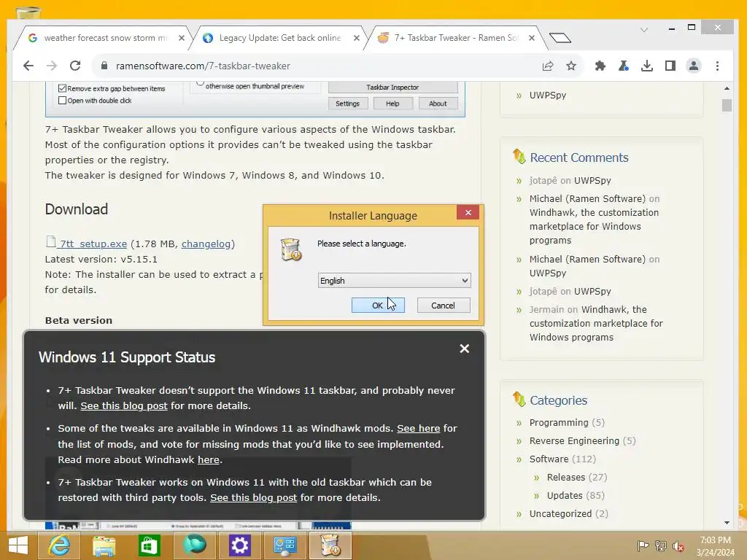Open the blog post about old taskbar restoration
Image resolution: width=747 pixels, height=560 pixels.
253,497
